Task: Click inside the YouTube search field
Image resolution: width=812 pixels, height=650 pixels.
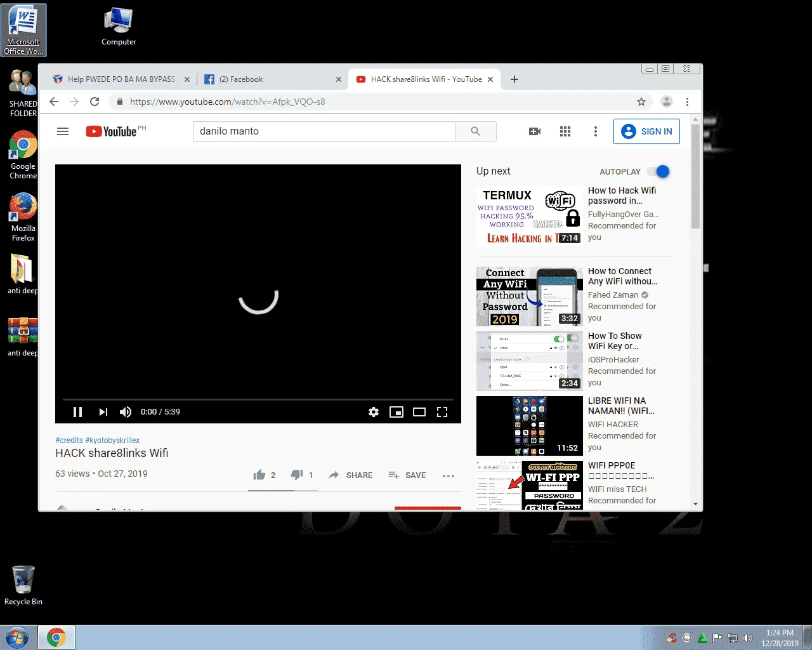Action: tap(324, 131)
